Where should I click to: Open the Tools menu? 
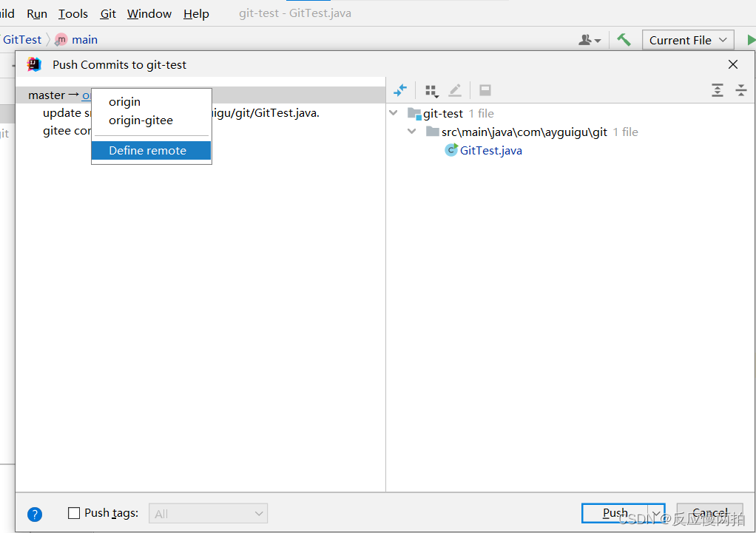click(x=72, y=13)
